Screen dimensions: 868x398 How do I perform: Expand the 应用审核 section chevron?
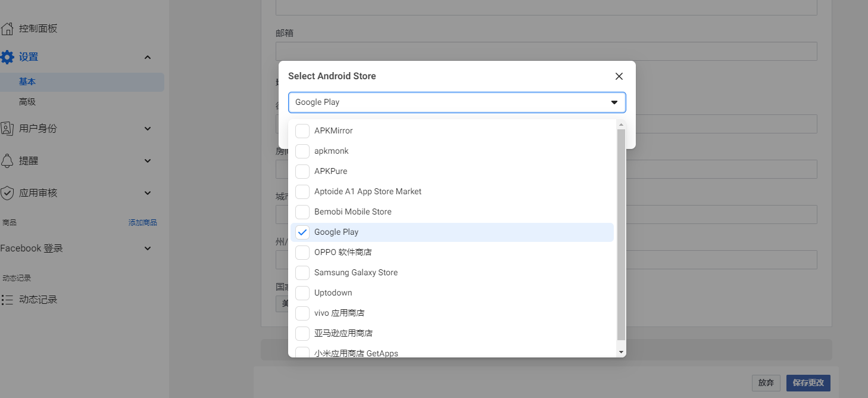148,193
